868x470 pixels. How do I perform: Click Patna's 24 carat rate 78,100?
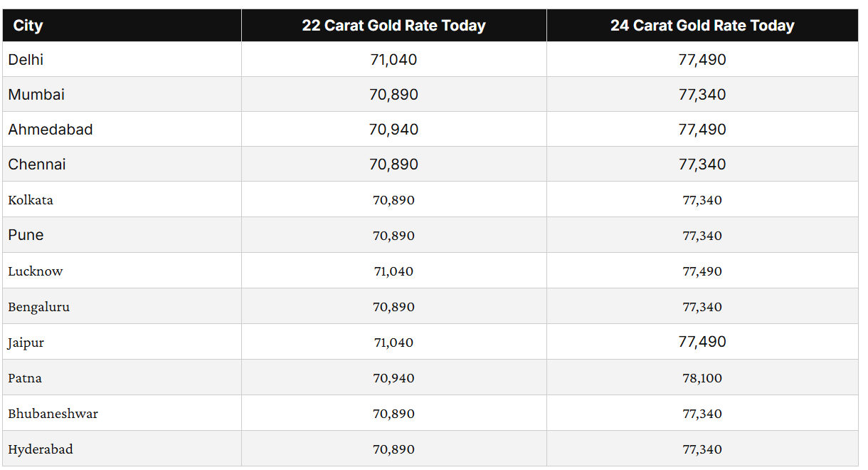click(702, 378)
